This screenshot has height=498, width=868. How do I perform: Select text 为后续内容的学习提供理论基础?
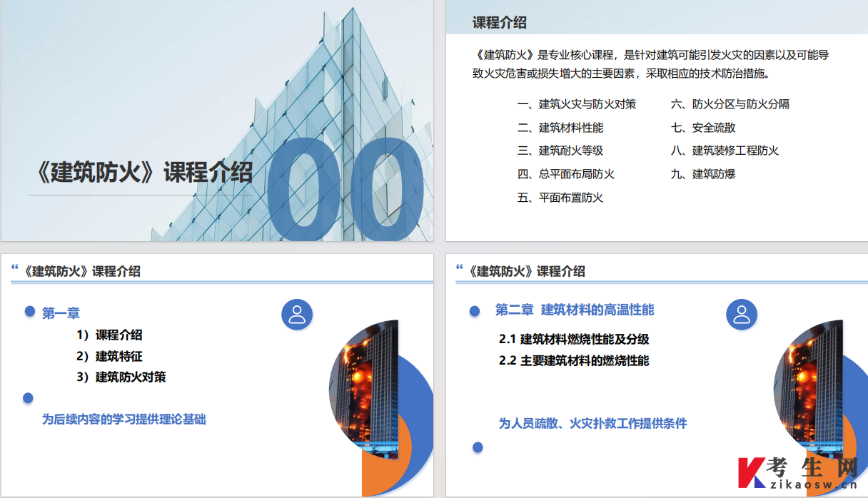click(124, 420)
